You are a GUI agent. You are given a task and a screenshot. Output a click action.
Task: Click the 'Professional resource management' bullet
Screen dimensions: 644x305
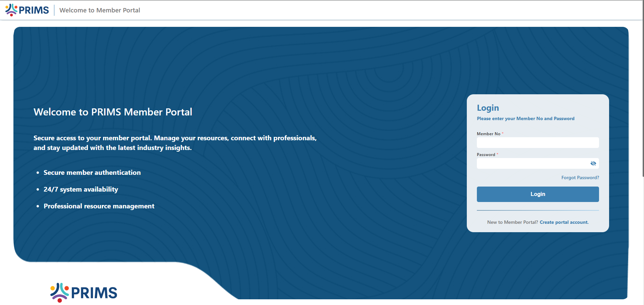point(99,206)
